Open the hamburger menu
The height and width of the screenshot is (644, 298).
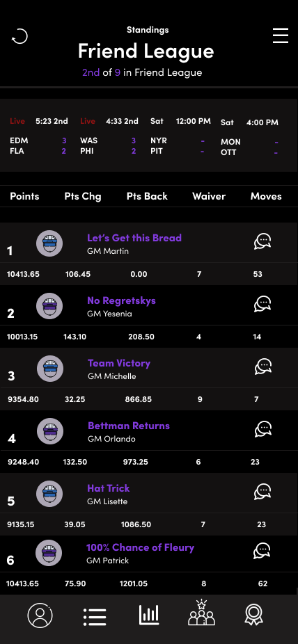tap(281, 35)
